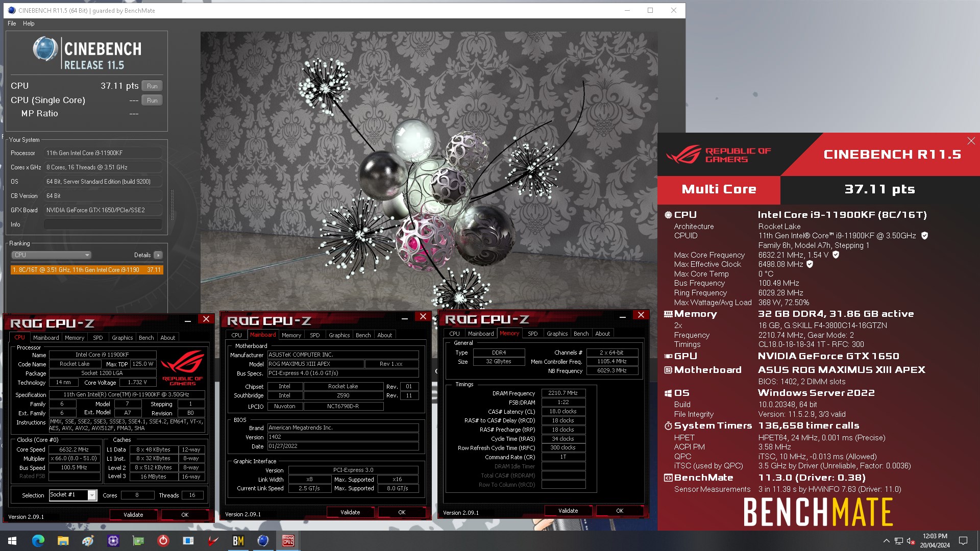This screenshot has width=980, height=551.
Task: Click the red power button taskbar icon
Action: [163, 541]
